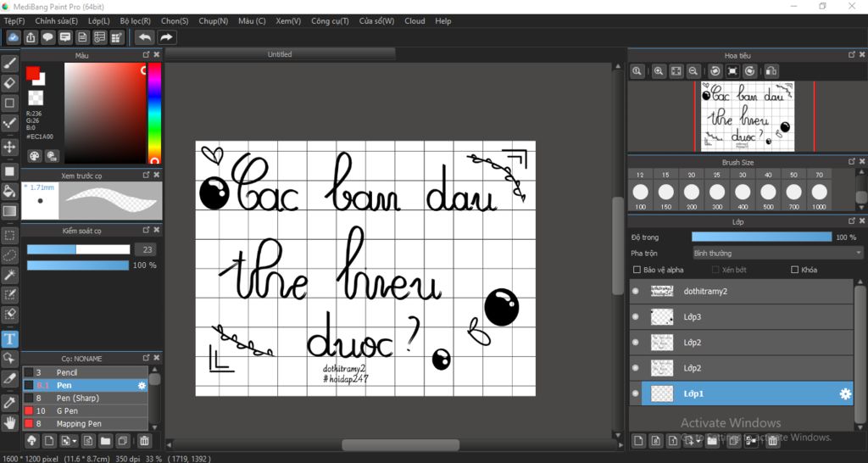Choose the Mapping Pen brush
This screenshot has width=868, height=463.
point(86,424)
